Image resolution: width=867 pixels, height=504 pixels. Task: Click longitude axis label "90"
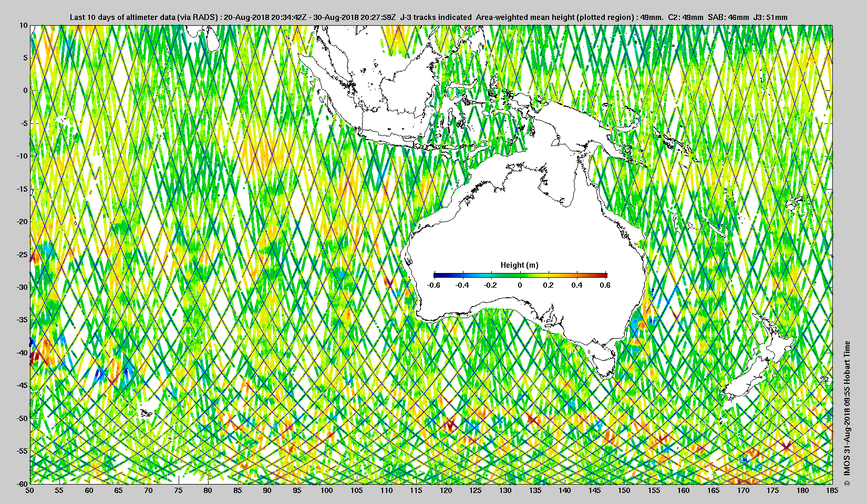point(267,490)
